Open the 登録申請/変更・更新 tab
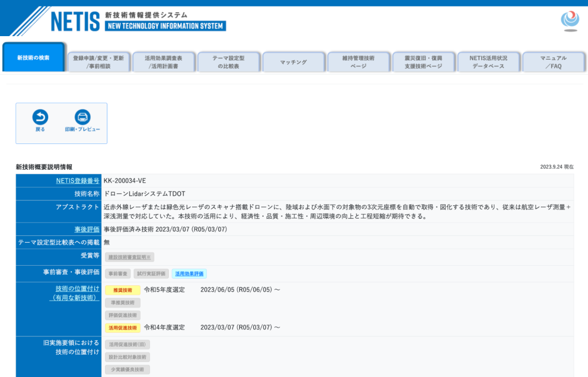This screenshot has width=588, height=377. pyautogui.click(x=98, y=62)
